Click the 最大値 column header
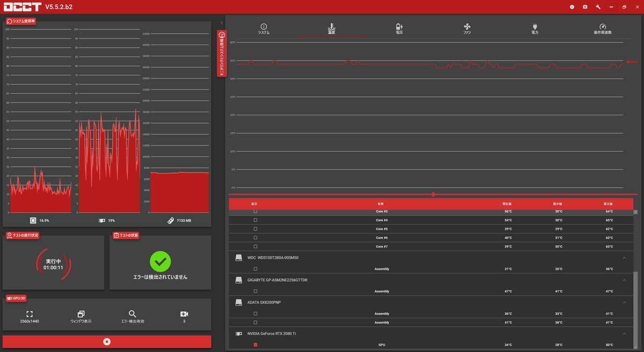Screen dimensions: 644x352 (608, 204)
